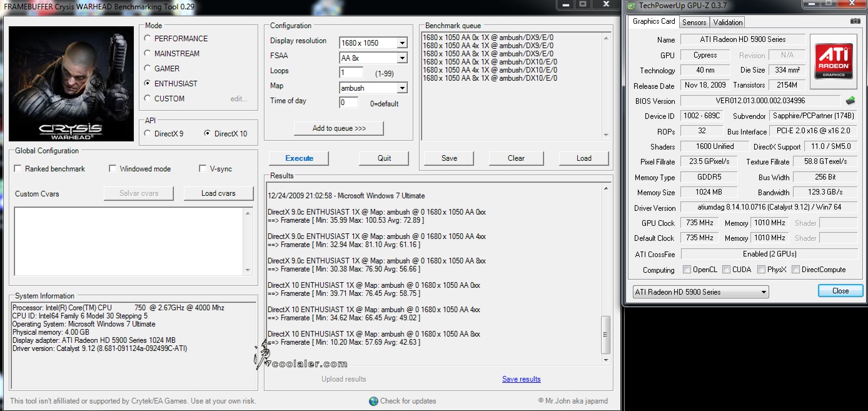Image resolution: width=868 pixels, height=411 pixels.
Task: Click the Add to queue button
Action: tap(339, 128)
